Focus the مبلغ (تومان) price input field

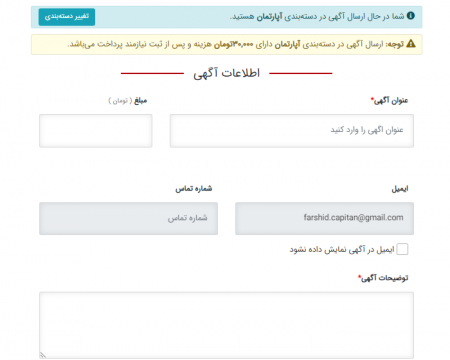point(96,131)
